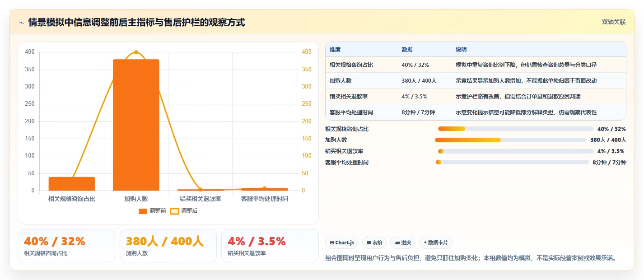The width and height of the screenshot is (644, 280).
Task: Click table cell 380人 / 400人
Action: 419,81
